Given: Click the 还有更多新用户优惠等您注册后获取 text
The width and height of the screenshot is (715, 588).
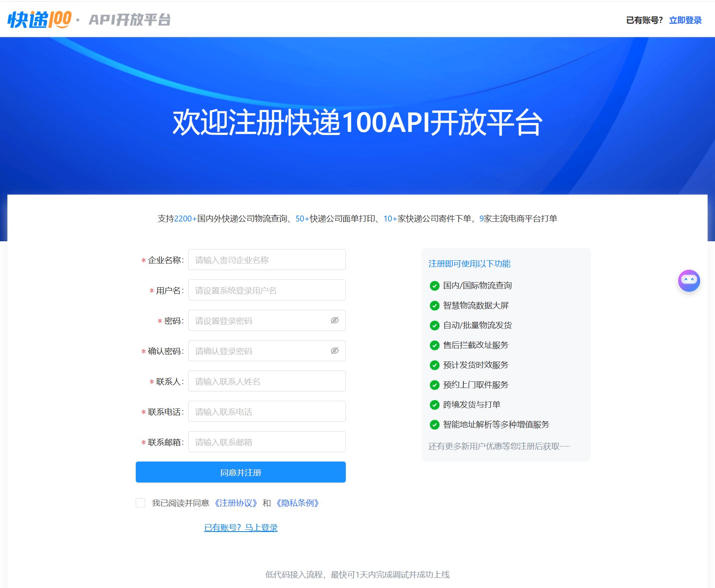Looking at the screenshot, I should [x=499, y=446].
